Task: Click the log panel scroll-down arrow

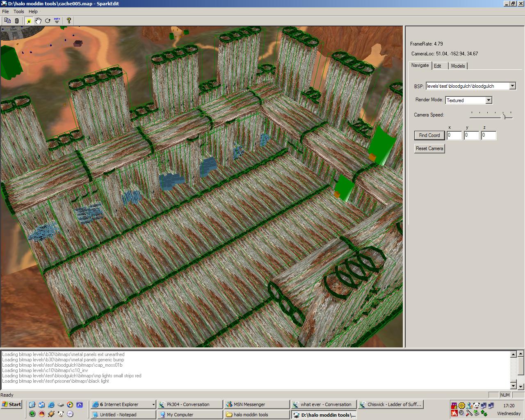Action: pyautogui.click(x=513, y=386)
